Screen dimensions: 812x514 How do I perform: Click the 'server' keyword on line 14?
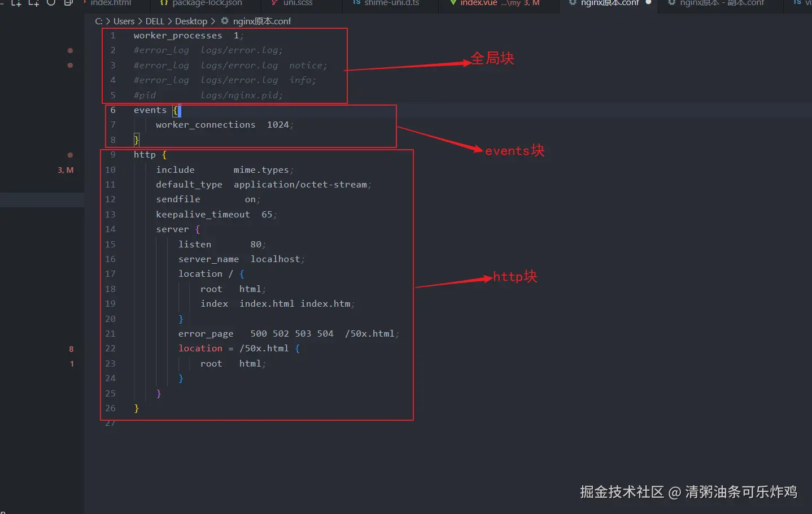[x=172, y=229]
